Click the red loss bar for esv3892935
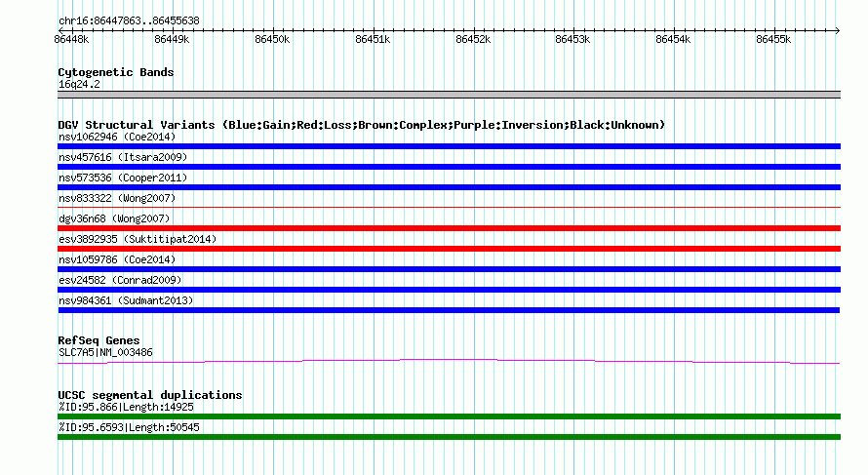The image size is (868, 475). (449, 249)
